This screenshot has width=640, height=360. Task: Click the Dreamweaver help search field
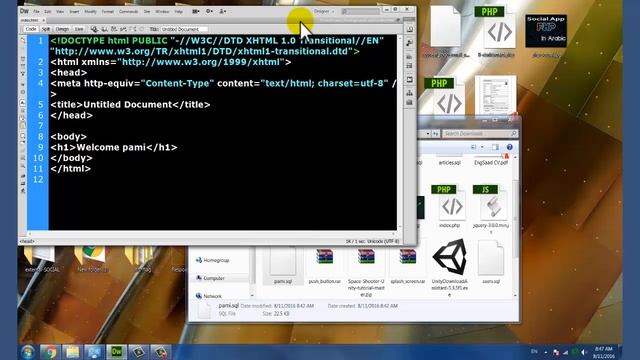pyautogui.click(x=361, y=11)
